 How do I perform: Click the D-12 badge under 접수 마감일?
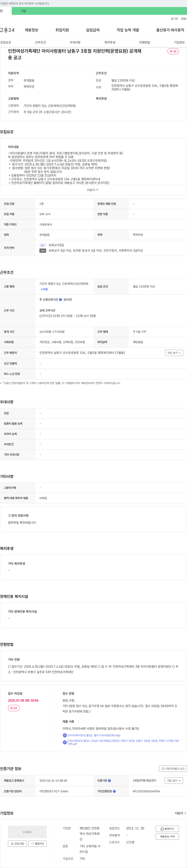pos(14,708)
